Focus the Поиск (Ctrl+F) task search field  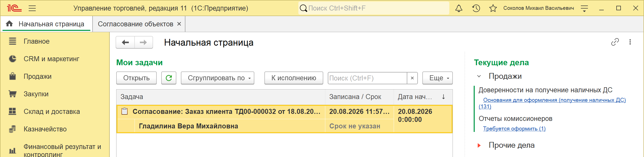coord(367,78)
